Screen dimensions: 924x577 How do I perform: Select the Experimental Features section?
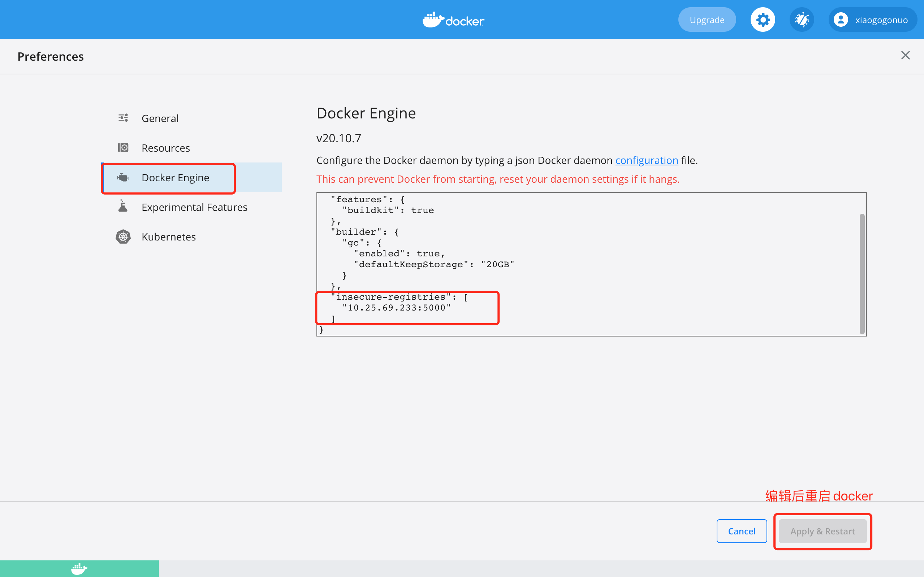[194, 207]
